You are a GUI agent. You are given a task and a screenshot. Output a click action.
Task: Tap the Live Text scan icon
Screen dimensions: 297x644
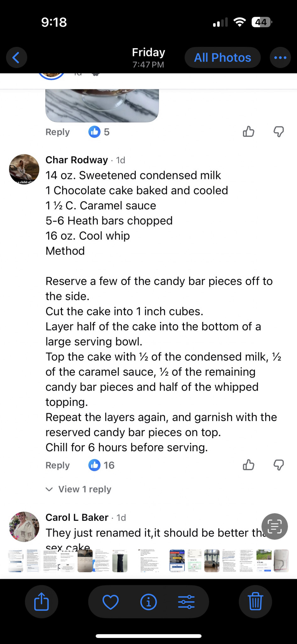coord(275,526)
